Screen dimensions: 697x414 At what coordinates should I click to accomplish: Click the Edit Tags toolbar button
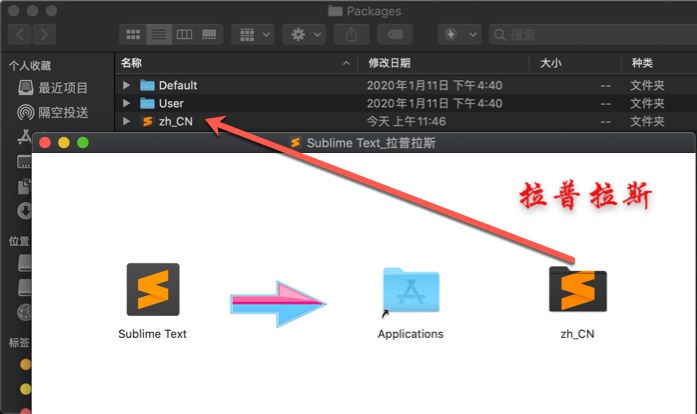395,34
